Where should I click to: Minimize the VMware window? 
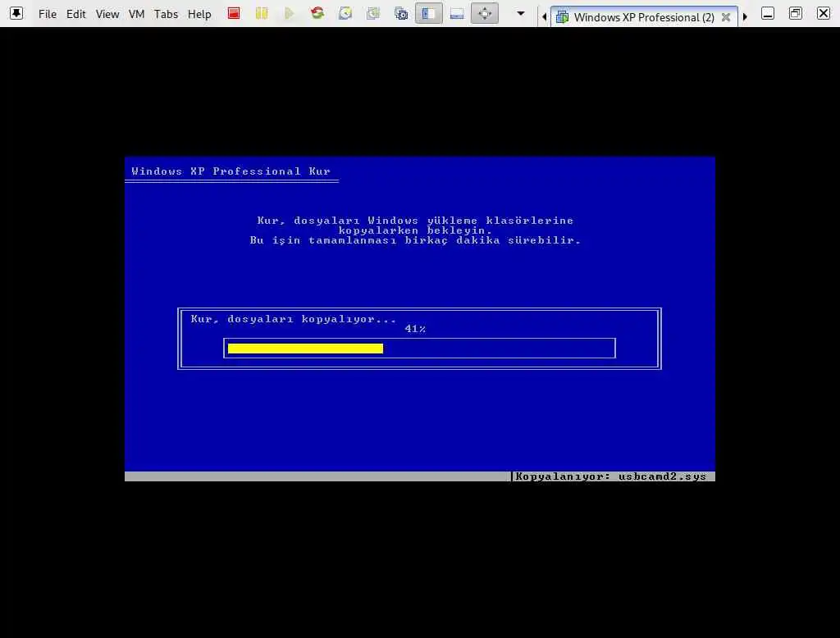click(x=768, y=13)
